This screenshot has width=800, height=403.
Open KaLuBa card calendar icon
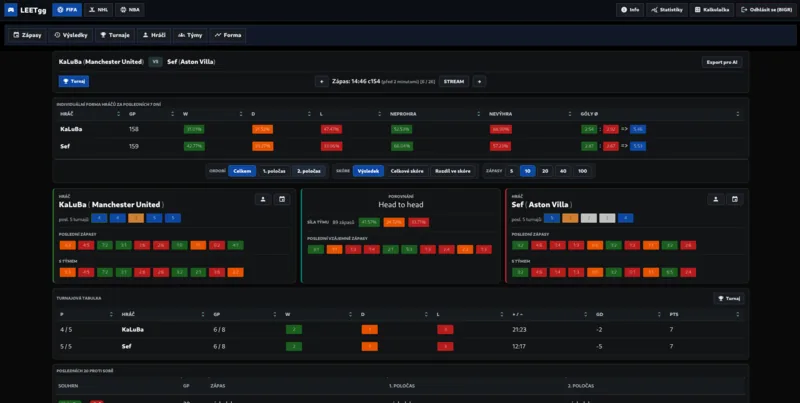pos(282,199)
